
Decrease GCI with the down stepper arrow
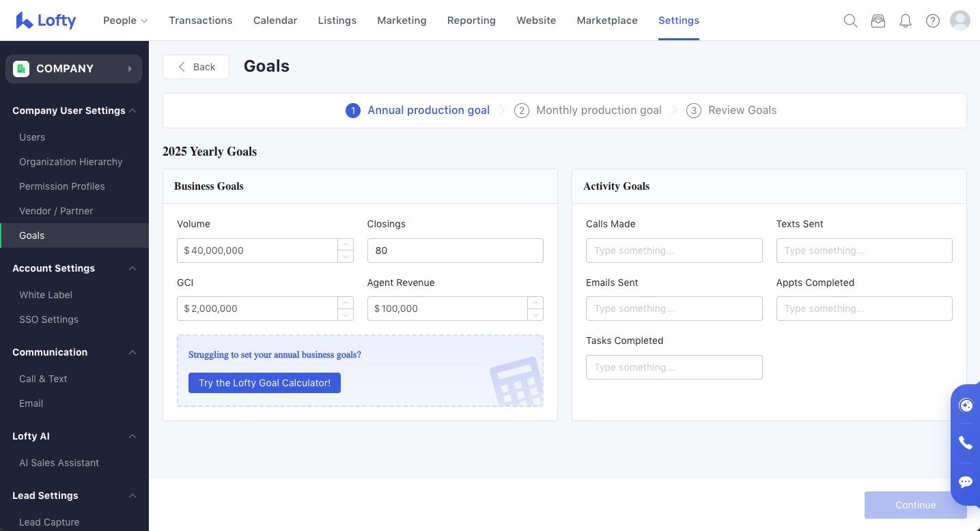[346, 315]
